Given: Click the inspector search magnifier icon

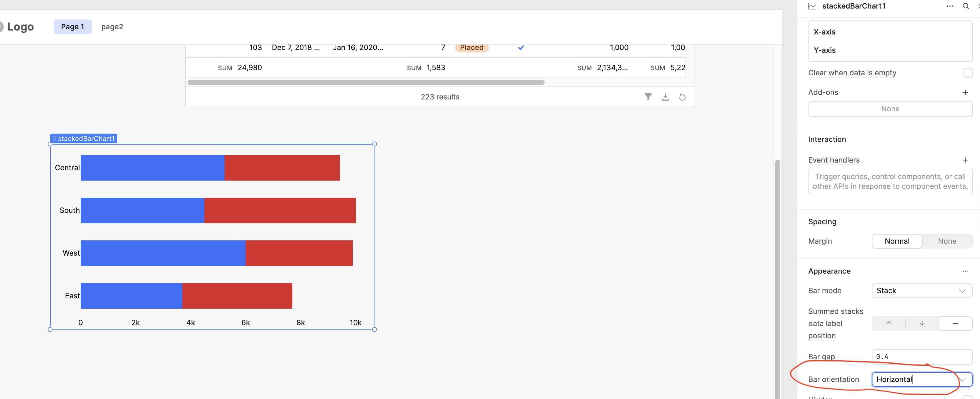Looking at the screenshot, I should (x=966, y=6).
